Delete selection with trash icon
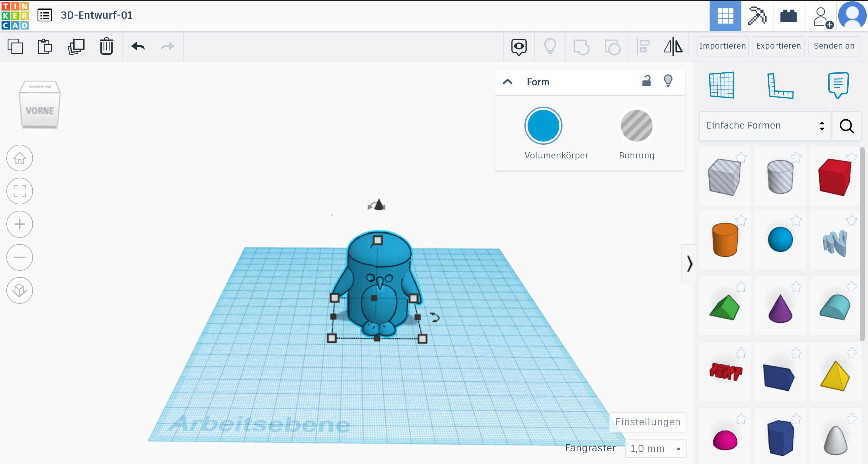This screenshot has height=464, width=868. pos(106,46)
